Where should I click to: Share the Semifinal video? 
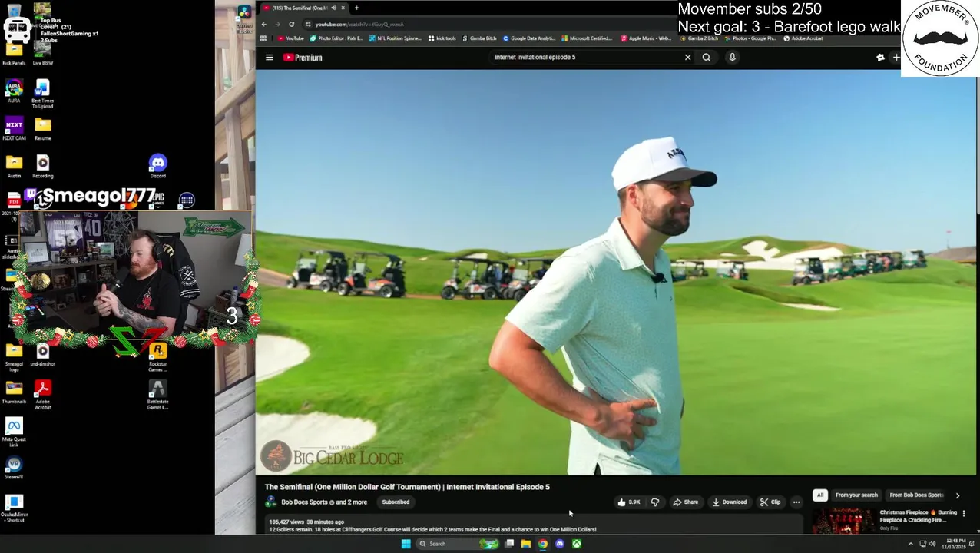(x=685, y=502)
